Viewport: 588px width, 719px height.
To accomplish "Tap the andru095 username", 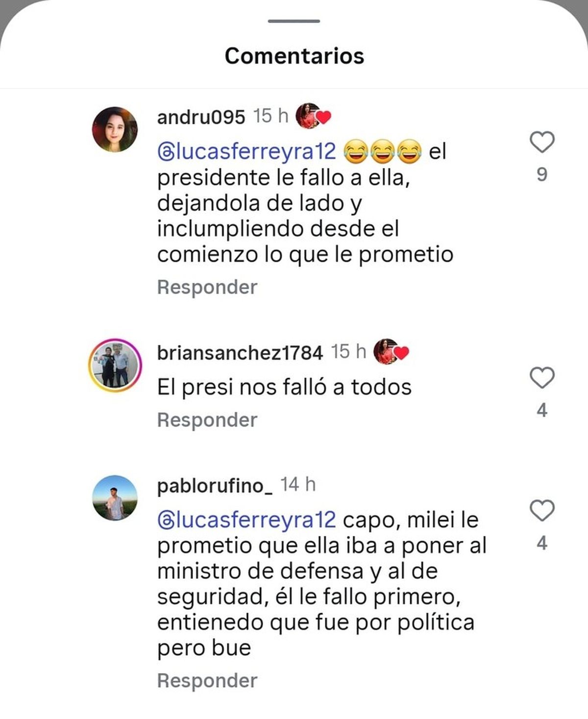I will [x=201, y=117].
